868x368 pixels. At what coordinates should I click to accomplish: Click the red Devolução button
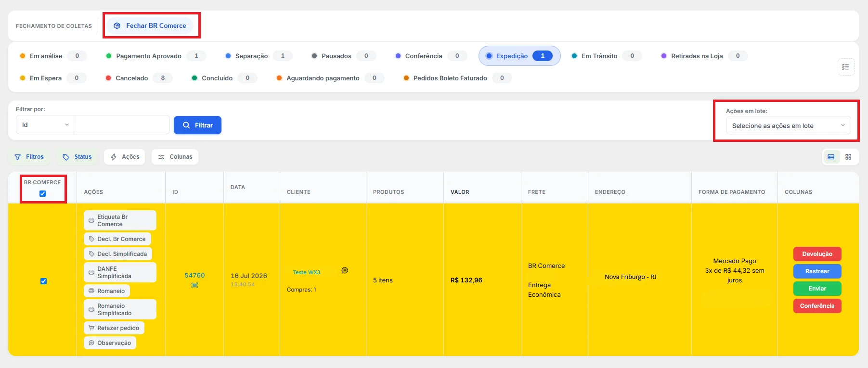[817, 254]
